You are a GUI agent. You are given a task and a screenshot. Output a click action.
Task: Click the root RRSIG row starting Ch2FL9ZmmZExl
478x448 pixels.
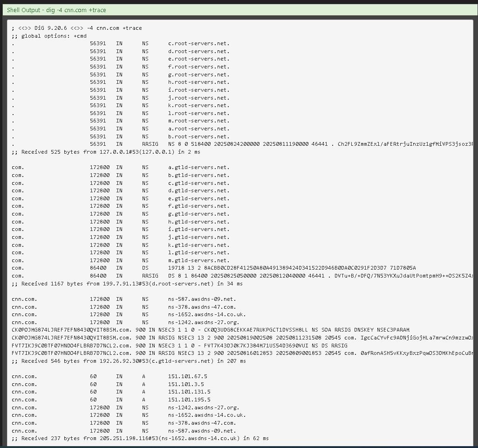(242, 144)
